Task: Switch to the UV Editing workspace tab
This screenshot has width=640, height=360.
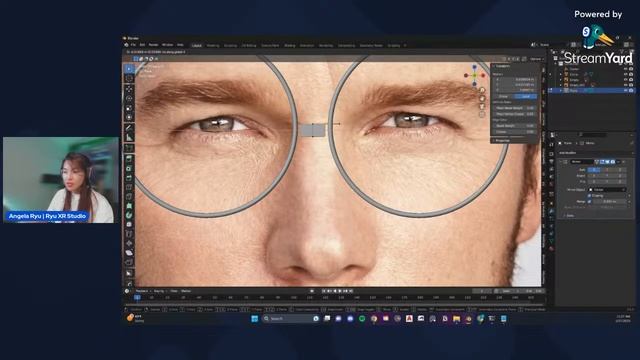Action: click(249, 46)
